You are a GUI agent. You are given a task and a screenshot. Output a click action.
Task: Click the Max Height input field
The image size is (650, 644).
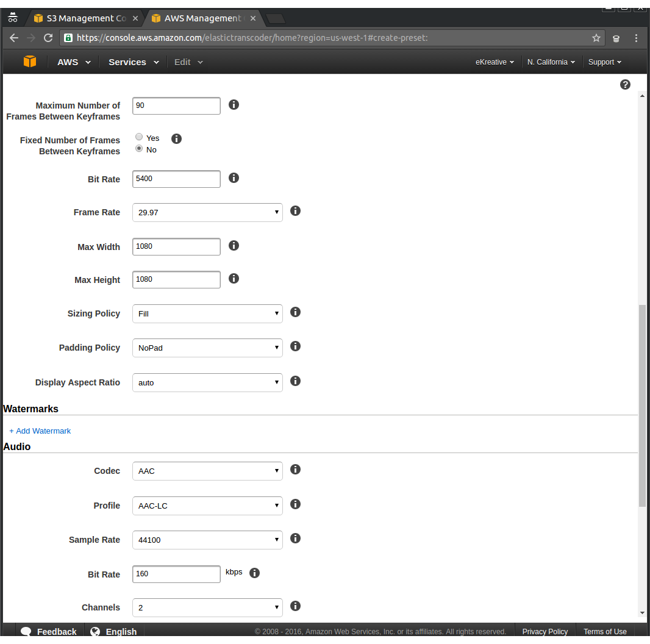point(176,279)
